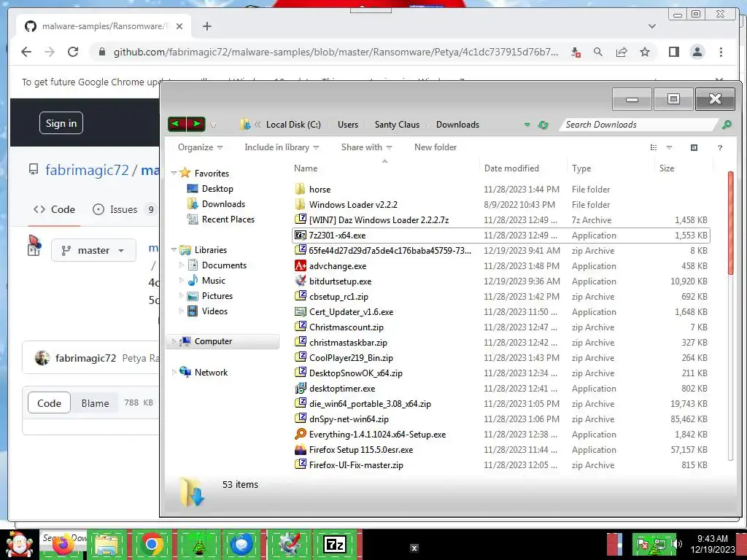Switch to GitHub Code tab
This screenshot has height=560, width=747.
54,209
